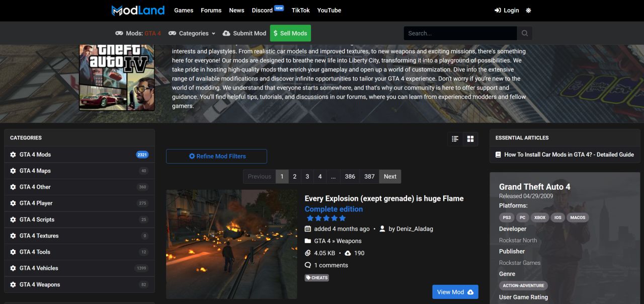644x304 pixels.
Task: Open the Forums menu item
Action: pyautogui.click(x=211, y=10)
